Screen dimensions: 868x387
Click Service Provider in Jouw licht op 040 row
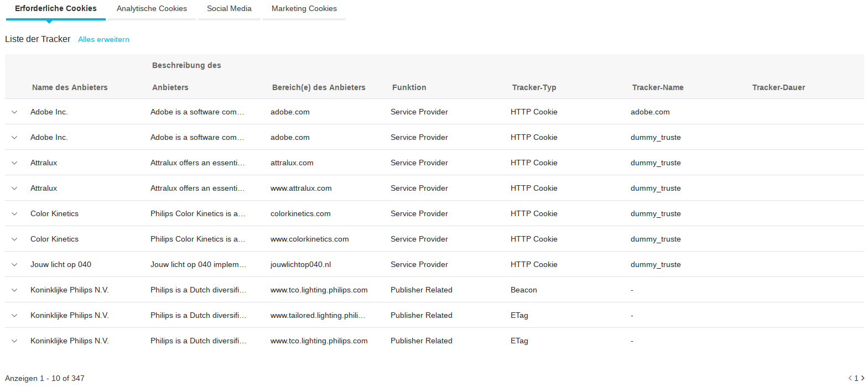(x=419, y=265)
